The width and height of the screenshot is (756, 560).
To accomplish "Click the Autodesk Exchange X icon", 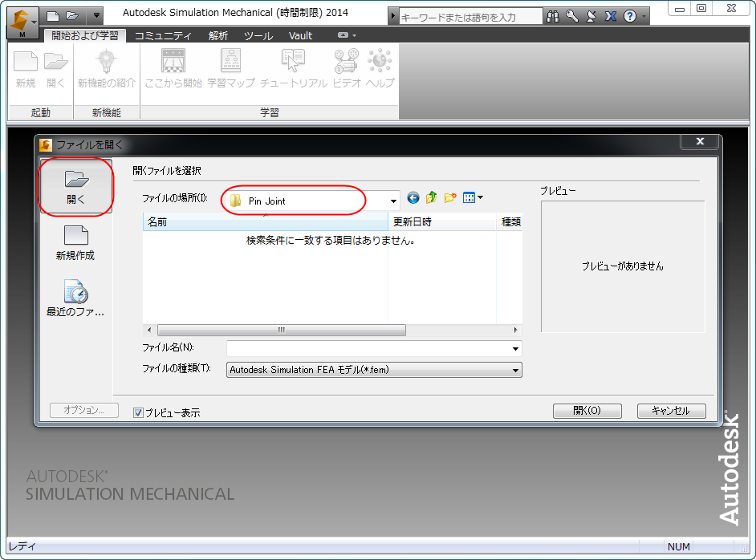I will pos(611,17).
